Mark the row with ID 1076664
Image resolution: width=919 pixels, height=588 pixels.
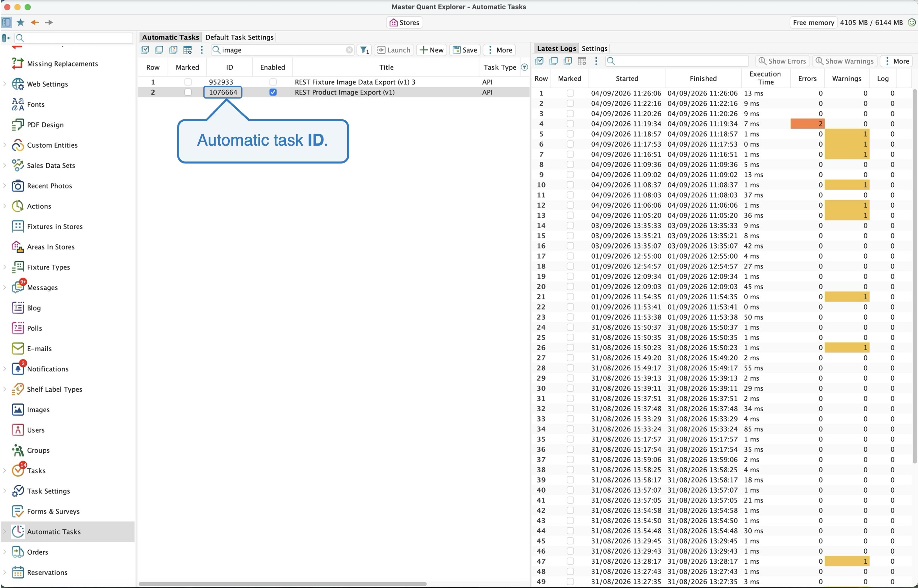click(188, 92)
